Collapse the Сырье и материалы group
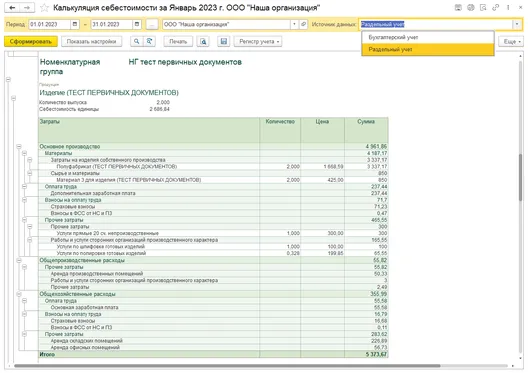 (30, 173)
